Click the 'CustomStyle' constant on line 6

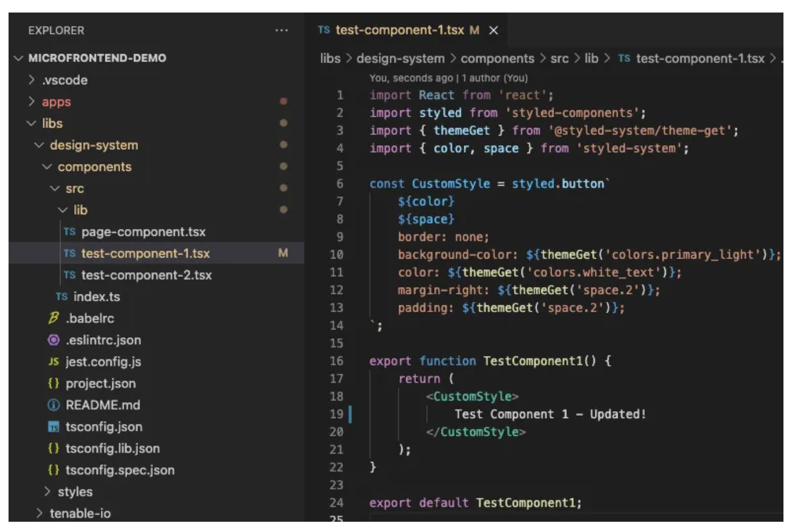451,183
